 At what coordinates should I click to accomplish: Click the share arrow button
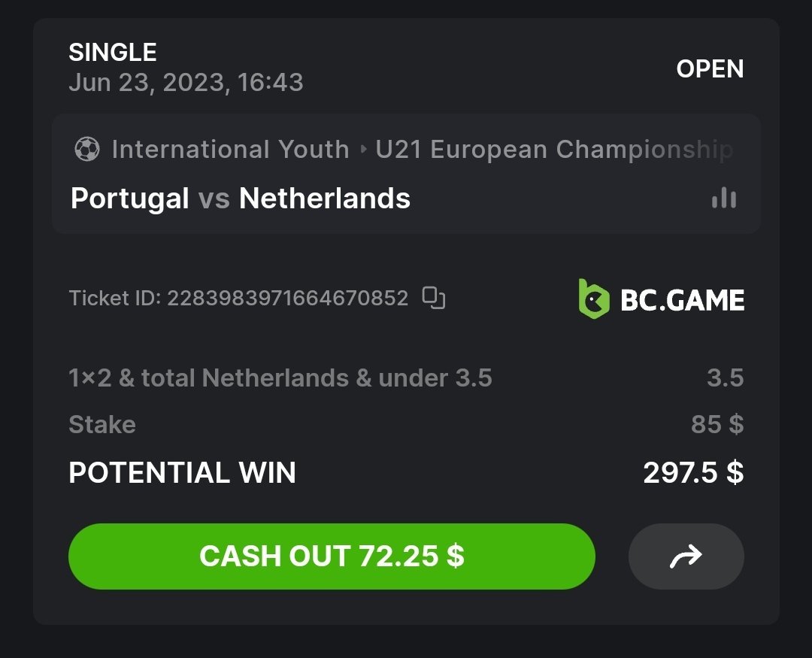click(x=686, y=556)
